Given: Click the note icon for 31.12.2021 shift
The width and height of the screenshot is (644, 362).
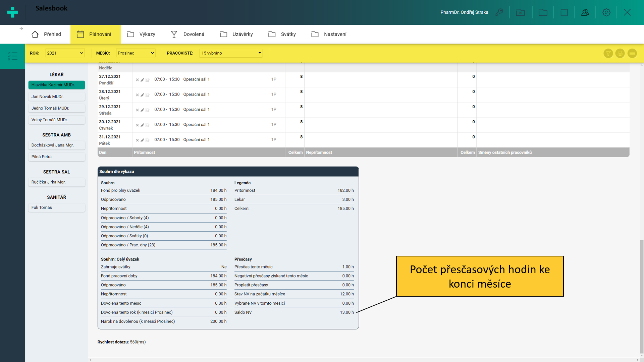Looking at the screenshot, I should tap(147, 140).
